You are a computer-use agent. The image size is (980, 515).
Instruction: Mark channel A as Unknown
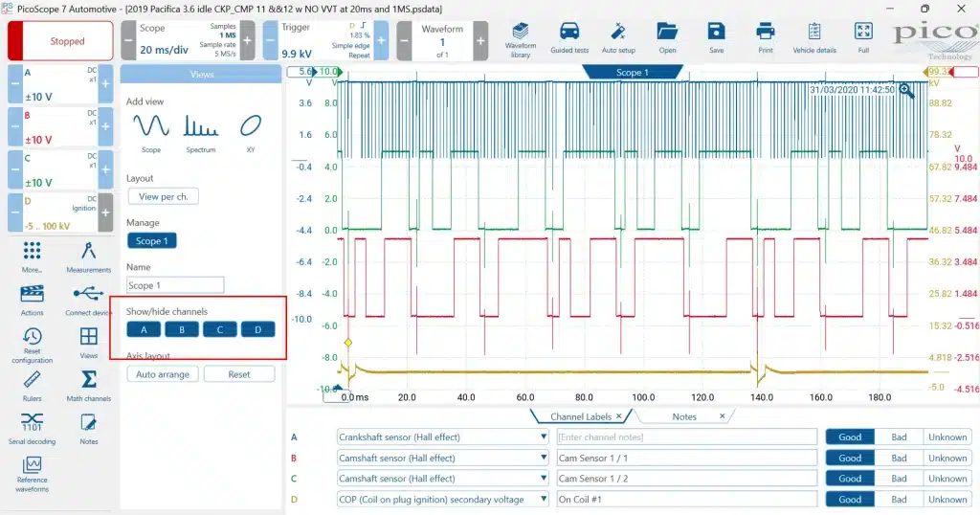(x=947, y=437)
